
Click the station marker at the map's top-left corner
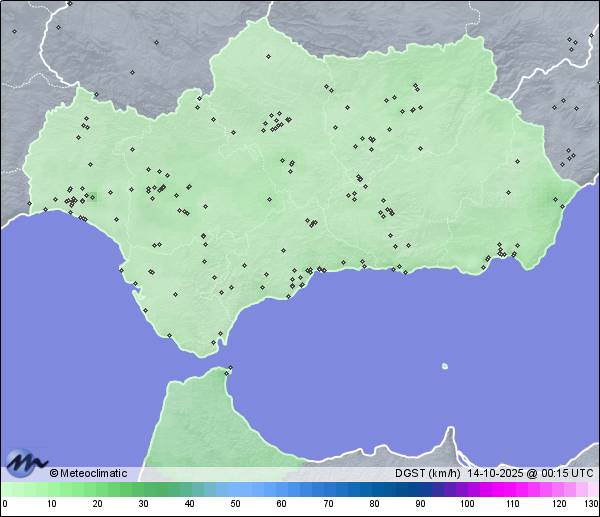pyautogui.click(x=15, y=31)
